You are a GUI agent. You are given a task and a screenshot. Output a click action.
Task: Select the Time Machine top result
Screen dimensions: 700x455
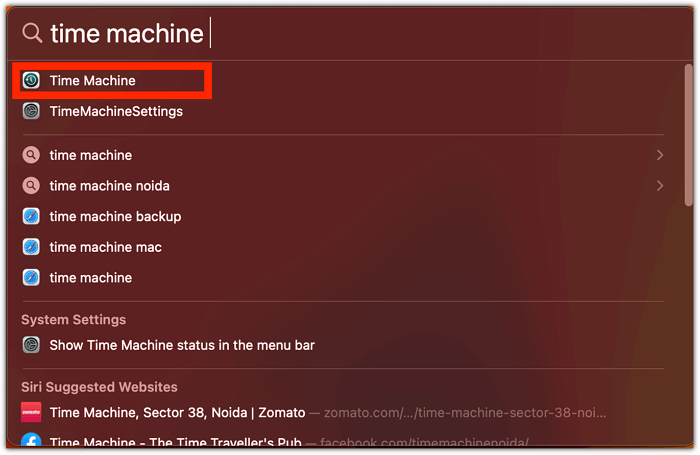(93, 80)
